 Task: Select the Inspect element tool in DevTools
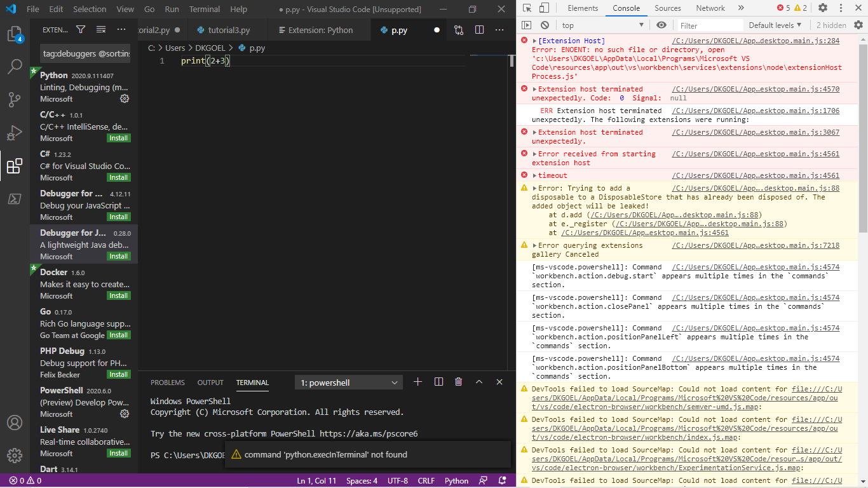pos(526,8)
